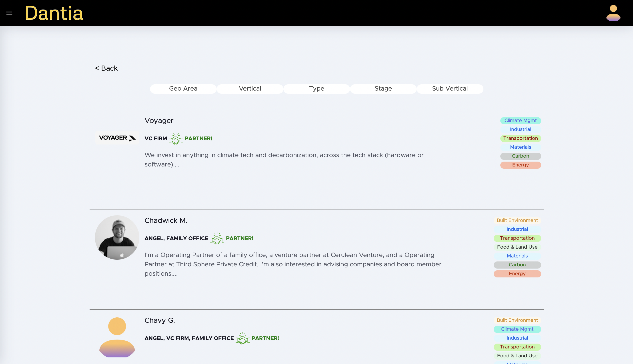Image resolution: width=633 pixels, height=364 pixels.
Task: Open the Voyager investor name
Action: [159, 121]
